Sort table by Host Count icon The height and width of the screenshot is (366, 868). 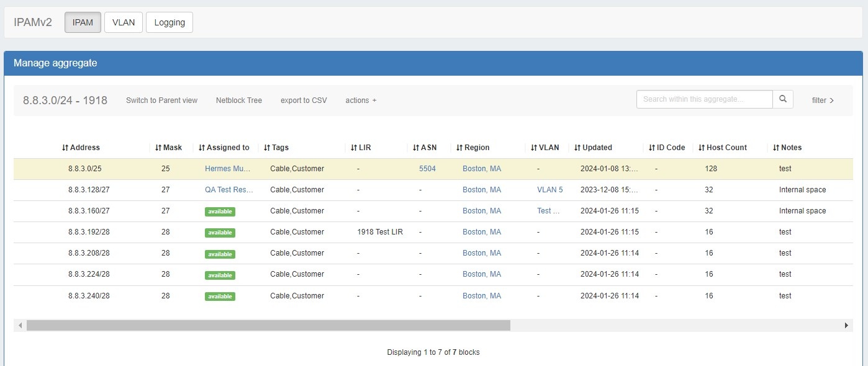(x=702, y=148)
